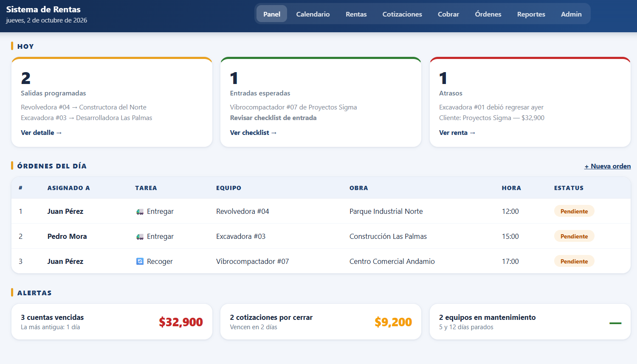Click the Entradas esperadas card heading
Viewport: 637px width, 364px height.
click(x=260, y=93)
